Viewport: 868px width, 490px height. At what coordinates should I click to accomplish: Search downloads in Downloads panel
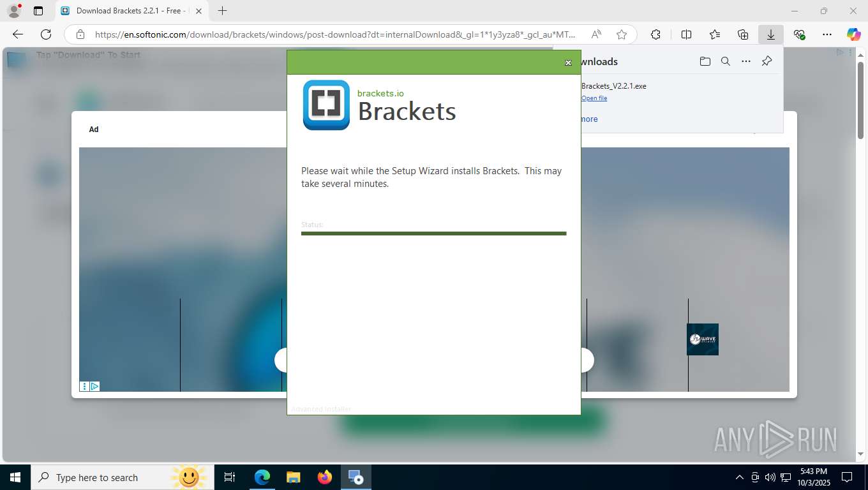click(726, 61)
